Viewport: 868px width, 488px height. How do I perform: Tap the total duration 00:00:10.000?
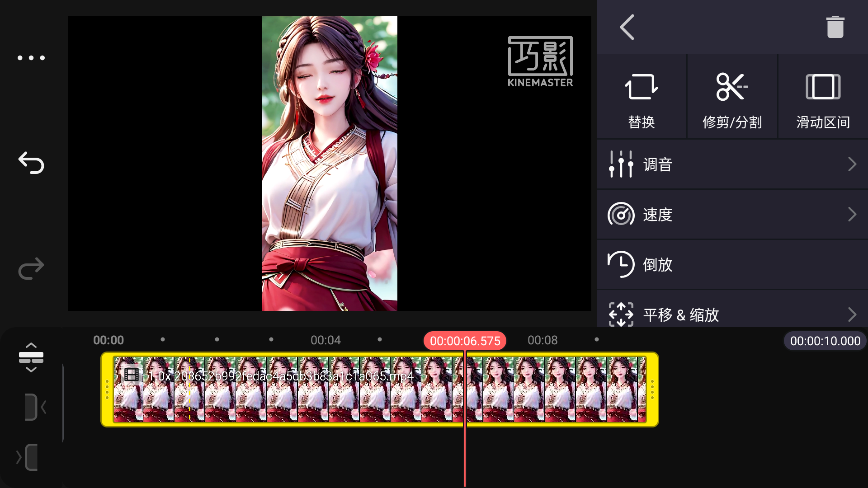coord(825,341)
